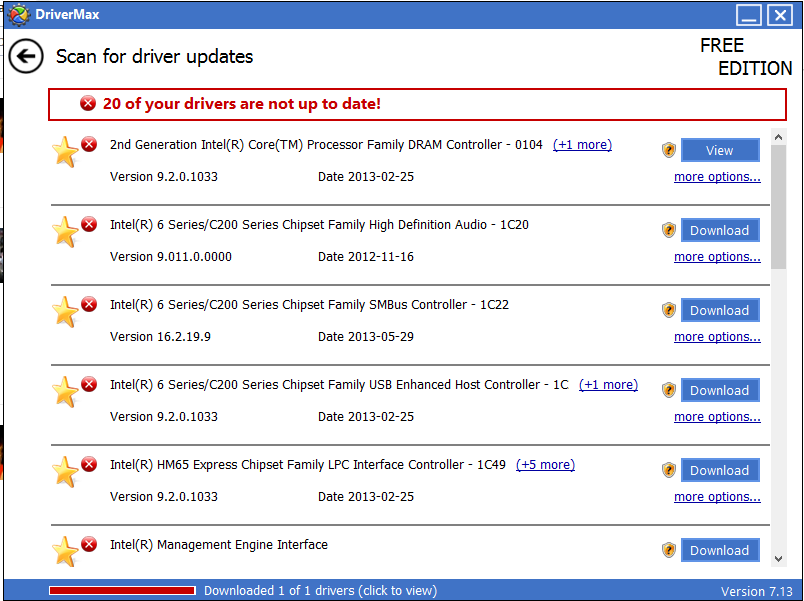Click shield icon for USB Enhanced Host row

(669, 390)
